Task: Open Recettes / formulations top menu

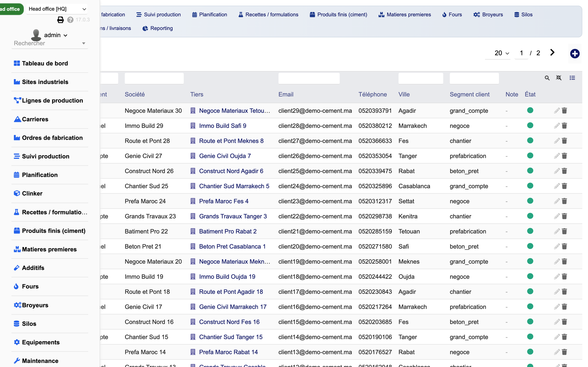Action: [x=268, y=15]
